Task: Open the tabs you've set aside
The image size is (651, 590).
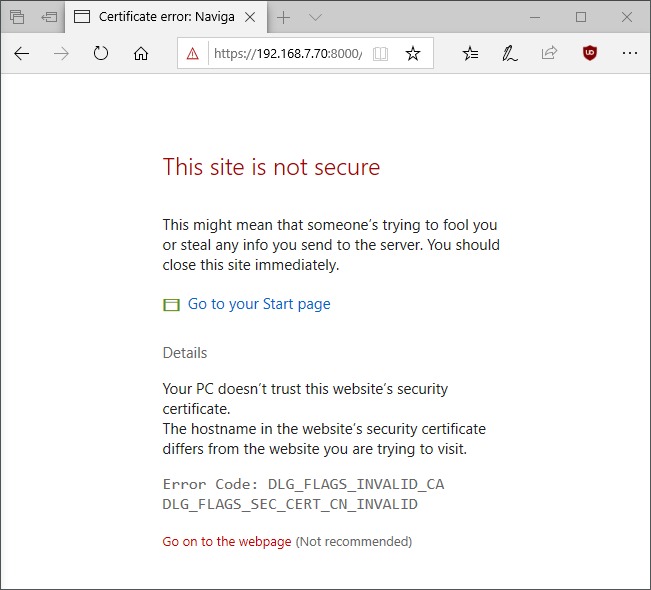Action: pyautogui.click(x=16, y=17)
